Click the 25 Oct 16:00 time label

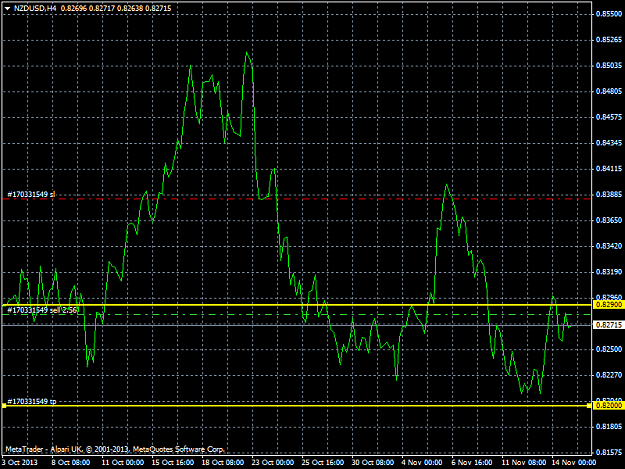point(322,462)
